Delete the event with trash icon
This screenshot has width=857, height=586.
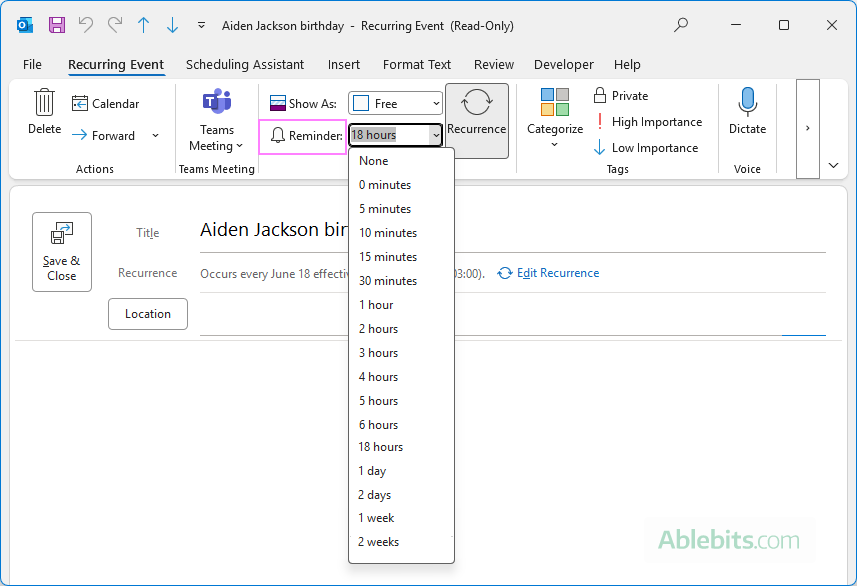(x=44, y=112)
